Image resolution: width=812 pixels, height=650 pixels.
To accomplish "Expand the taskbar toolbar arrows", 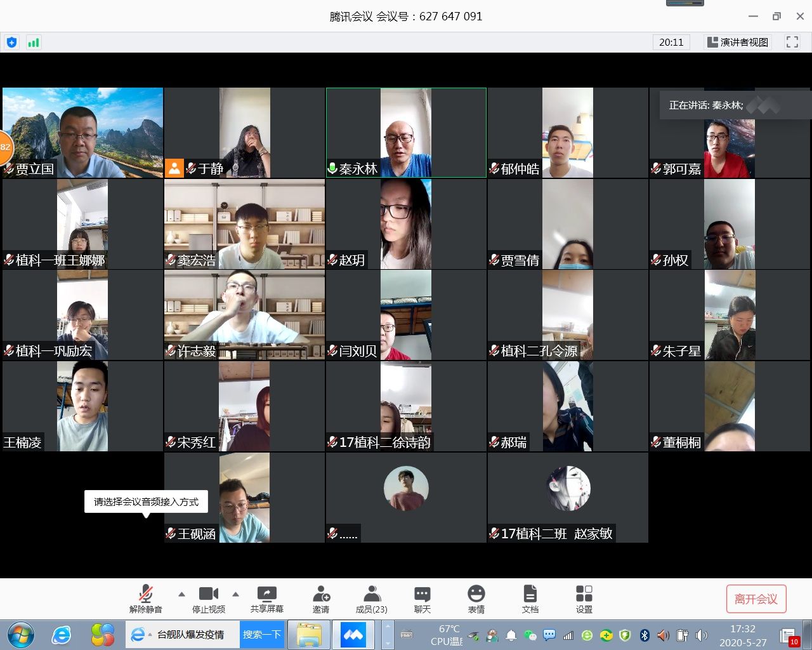I will click(x=388, y=635).
